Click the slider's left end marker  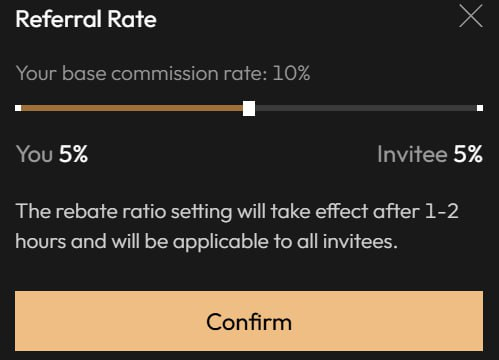(18, 108)
